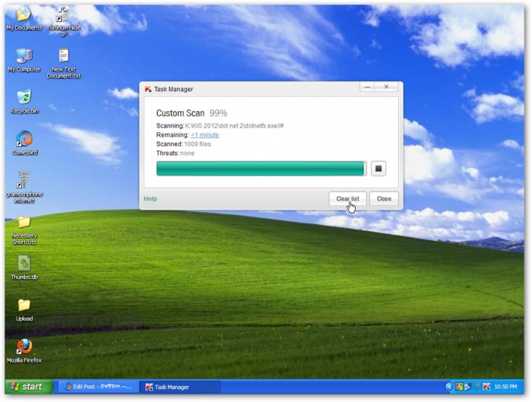Click the colorful four-square tray icon
The width and height of the screenshot is (532, 402).
pyautogui.click(x=459, y=386)
